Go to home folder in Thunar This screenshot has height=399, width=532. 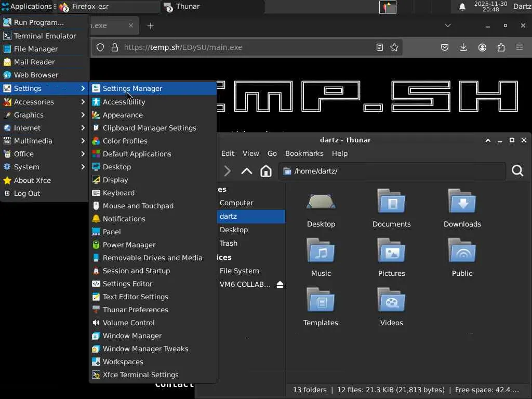pos(266,171)
